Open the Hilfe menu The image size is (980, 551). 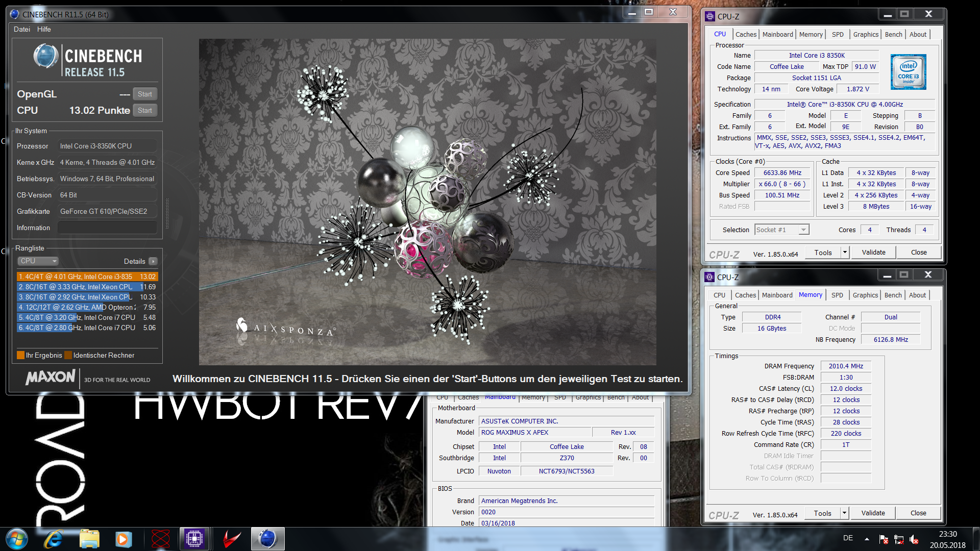[x=44, y=29]
